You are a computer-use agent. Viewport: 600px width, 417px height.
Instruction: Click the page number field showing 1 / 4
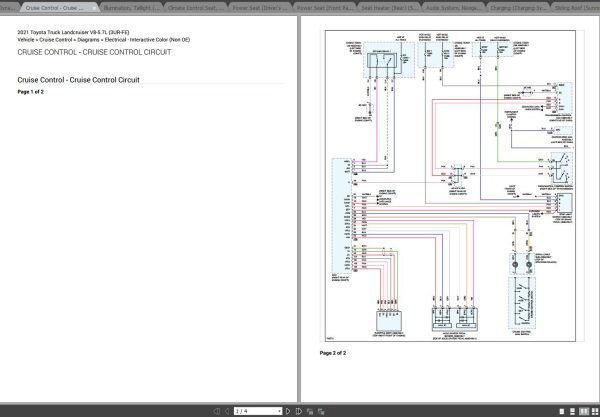coord(248,410)
